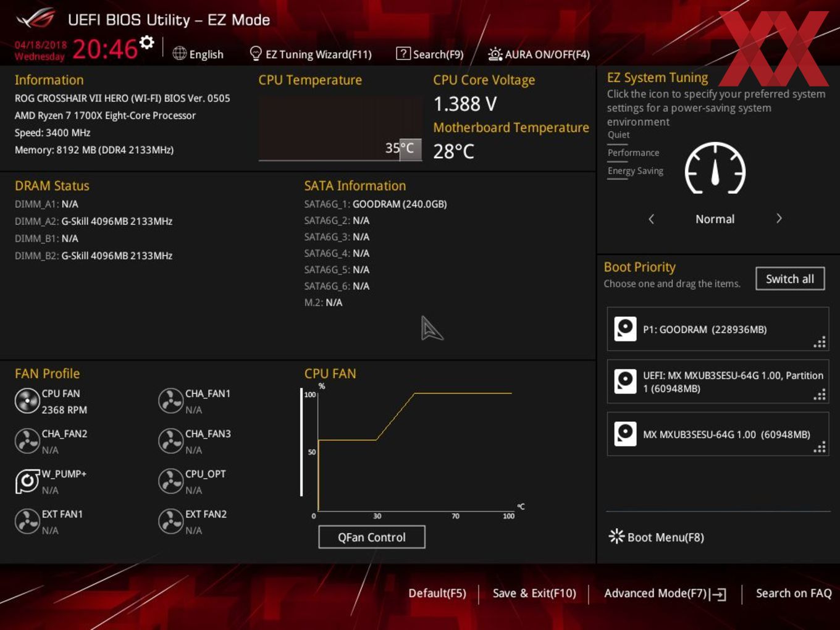Select the P1: GOODRAM (228936MB) boot item
840x630 pixels.
[x=718, y=329]
